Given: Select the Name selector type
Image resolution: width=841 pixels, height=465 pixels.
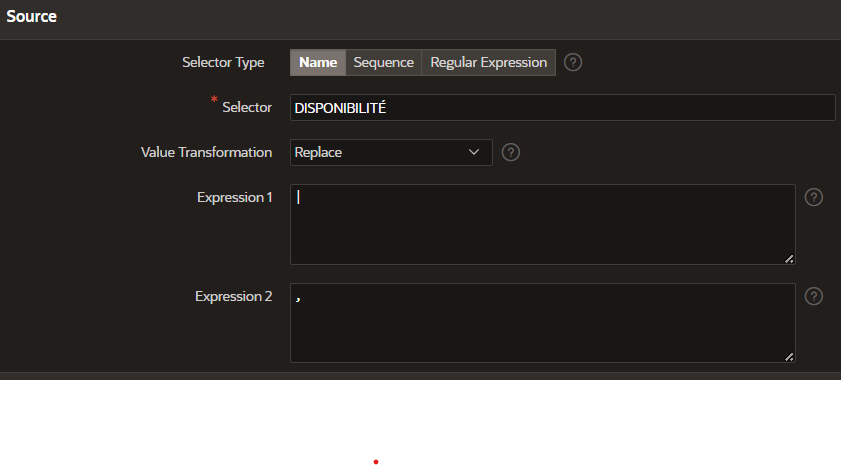Looking at the screenshot, I should [318, 62].
